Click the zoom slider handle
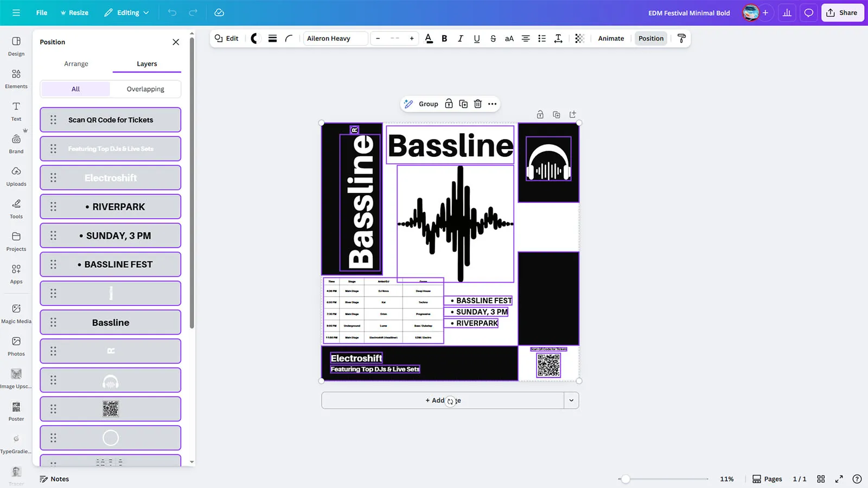868x488 pixels. (626, 479)
